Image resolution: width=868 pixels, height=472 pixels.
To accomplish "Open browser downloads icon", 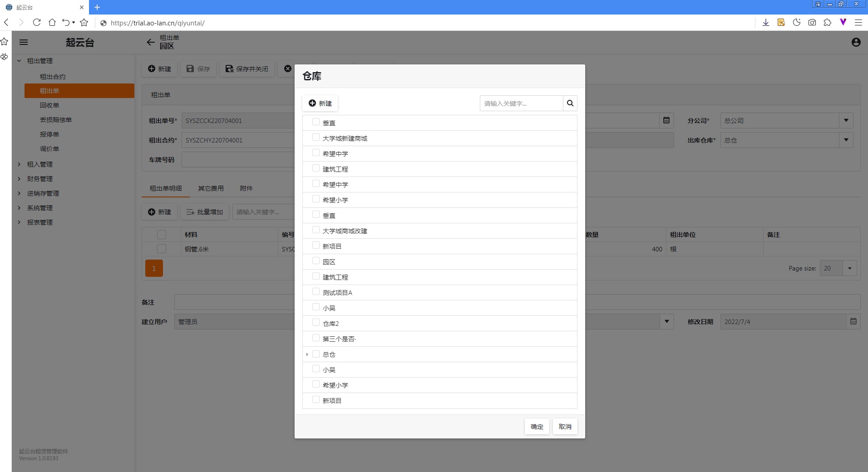I will 766,22.
